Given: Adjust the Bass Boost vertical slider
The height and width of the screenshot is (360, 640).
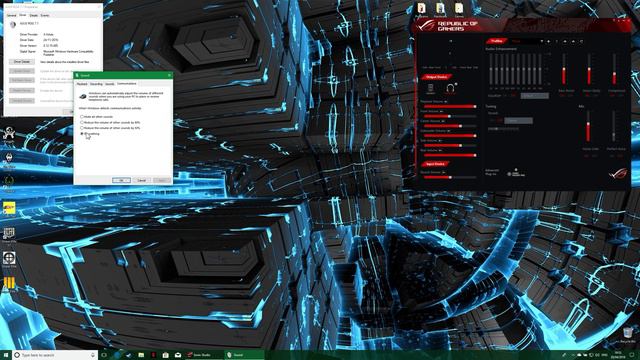Looking at the screenshot, I should 564,69.
